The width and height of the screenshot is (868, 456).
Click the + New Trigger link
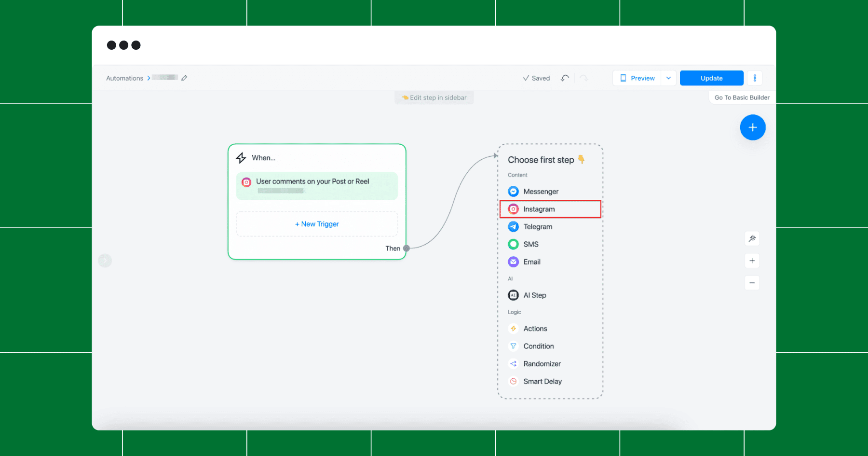click(317, 224)
